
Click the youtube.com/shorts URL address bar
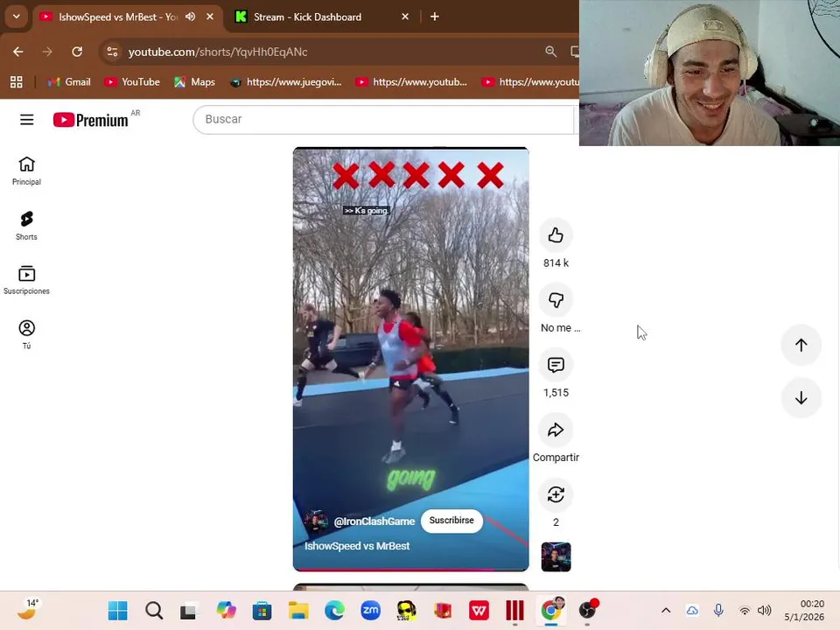click(218, 52)
